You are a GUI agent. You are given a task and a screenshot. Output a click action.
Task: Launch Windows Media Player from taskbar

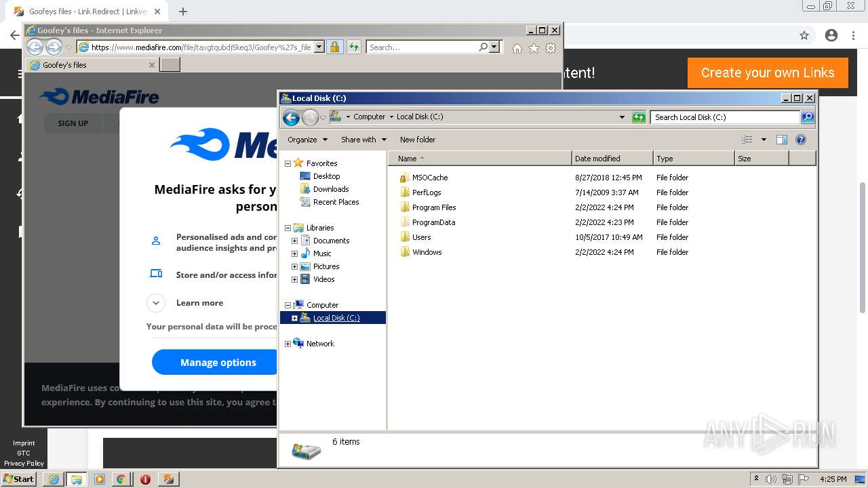pyautogui.click(x=100, y=479)
